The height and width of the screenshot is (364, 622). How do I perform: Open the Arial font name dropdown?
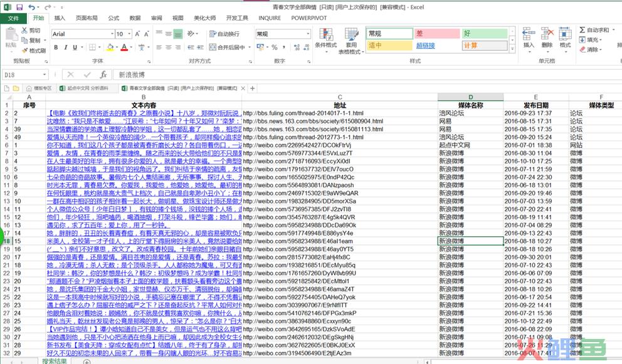point(112,34)
